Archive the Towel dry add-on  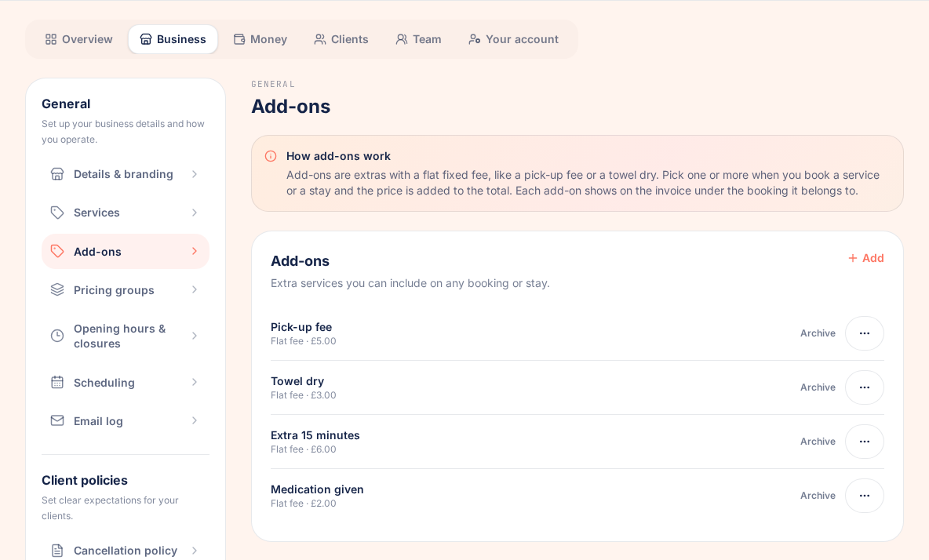click(818, 387)
